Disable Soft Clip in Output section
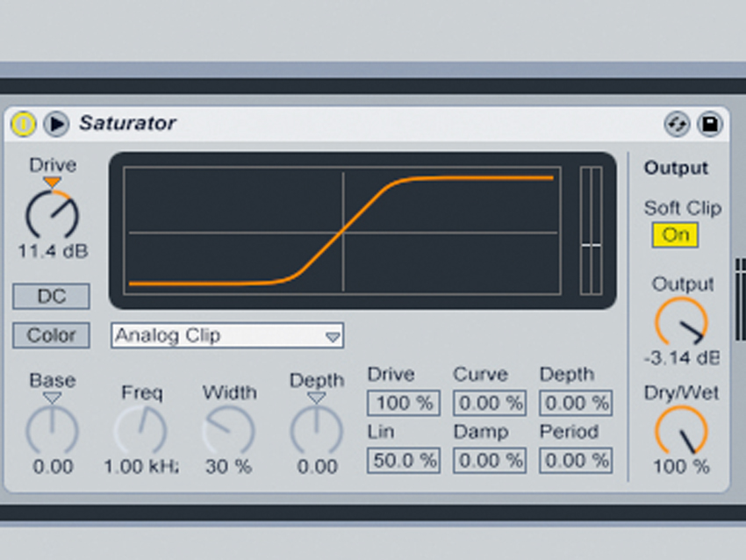 [674, 235]
